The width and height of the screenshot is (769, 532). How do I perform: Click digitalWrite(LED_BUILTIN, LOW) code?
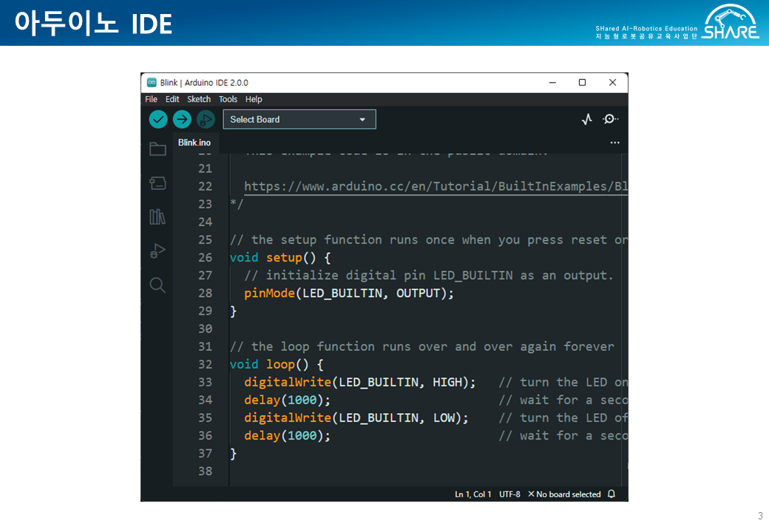(x=356, y=418)
